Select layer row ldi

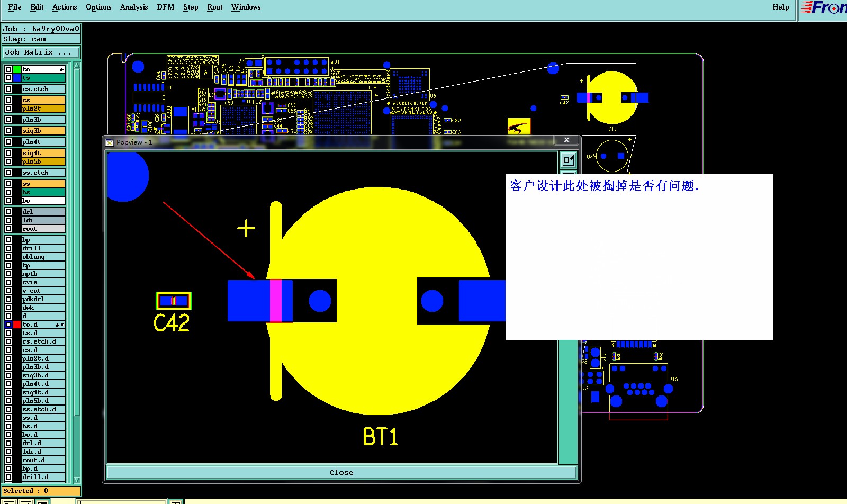point(43,220)
